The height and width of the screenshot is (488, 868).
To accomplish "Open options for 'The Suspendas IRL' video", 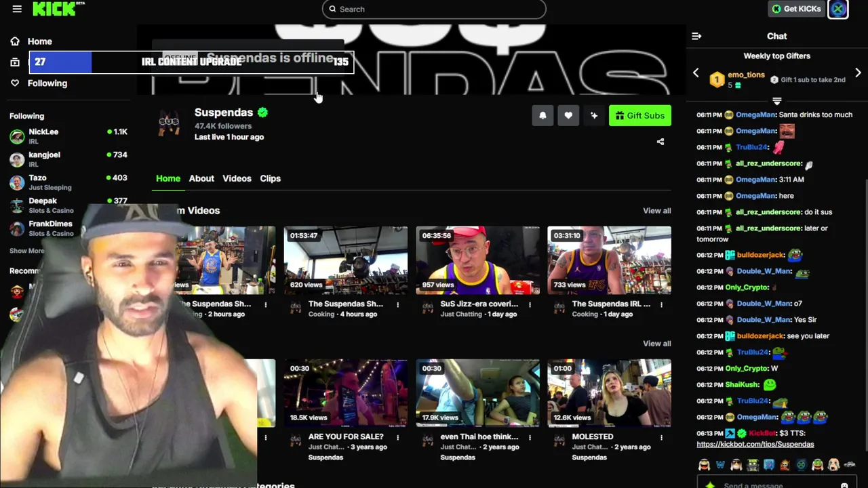I will click(x=662, y=304).
